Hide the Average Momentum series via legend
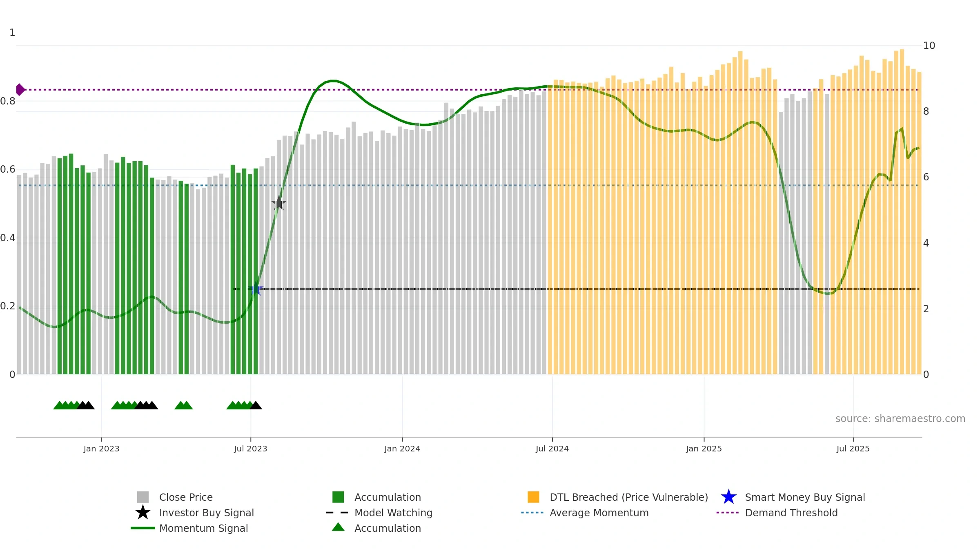The height and width of the screenshot is (551, 980). 599,513
